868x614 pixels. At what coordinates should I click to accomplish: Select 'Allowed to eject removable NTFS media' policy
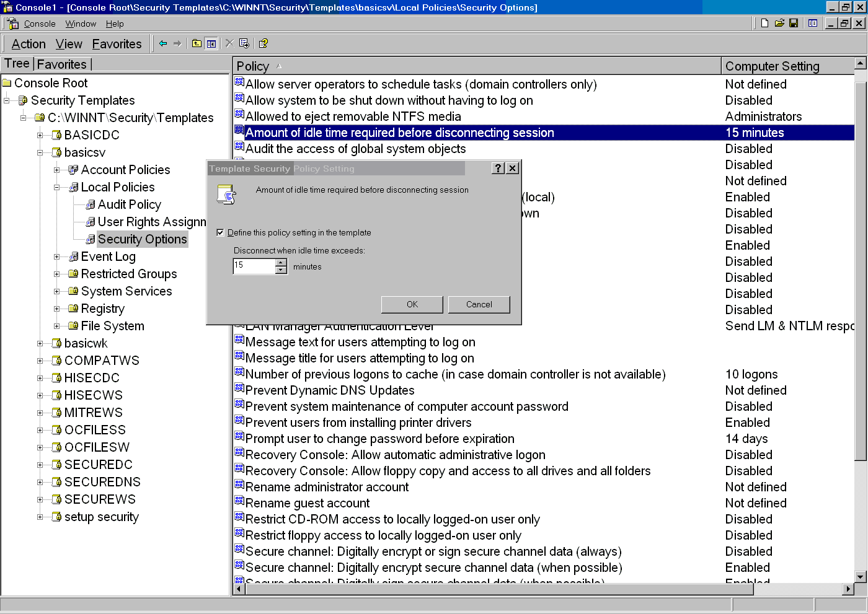353,116
